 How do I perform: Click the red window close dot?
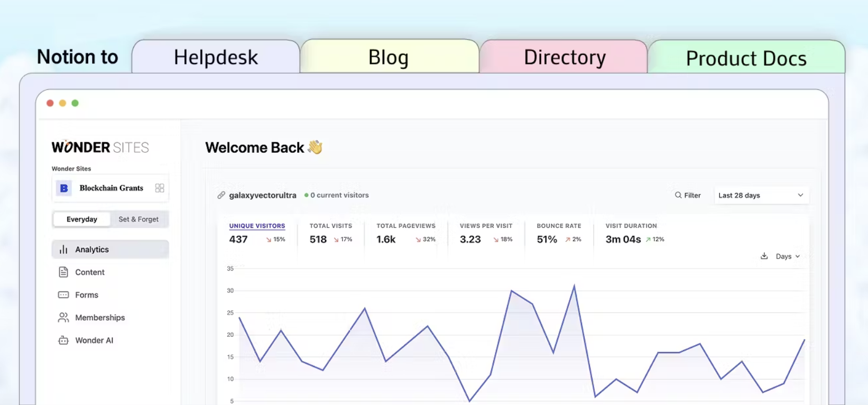click(x=50, y=103)
